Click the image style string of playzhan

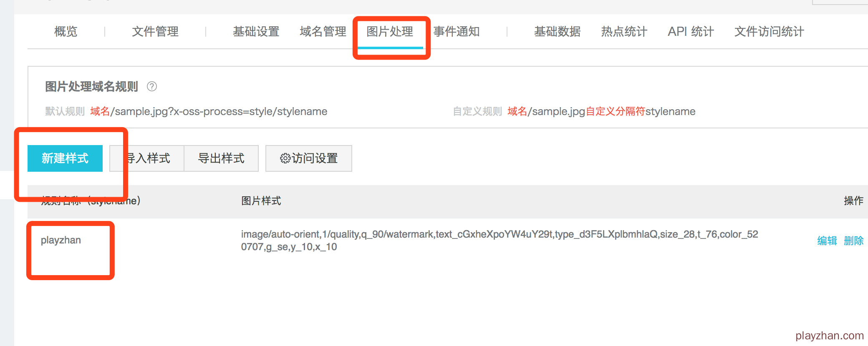pos(499,241)
